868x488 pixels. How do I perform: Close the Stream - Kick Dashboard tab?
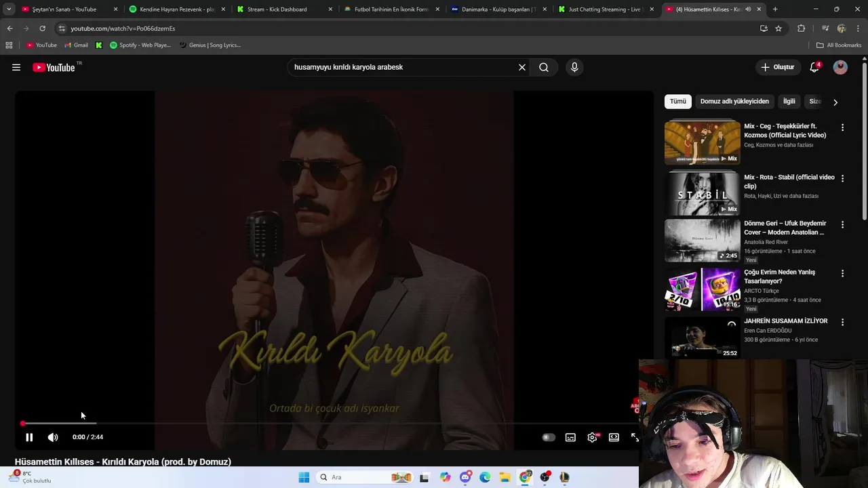[x=330, y=9]
